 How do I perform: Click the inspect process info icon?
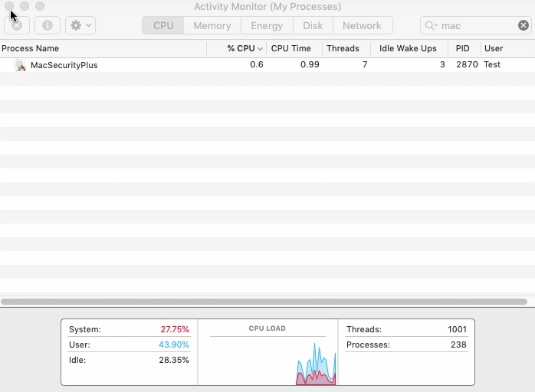[47, 25]
